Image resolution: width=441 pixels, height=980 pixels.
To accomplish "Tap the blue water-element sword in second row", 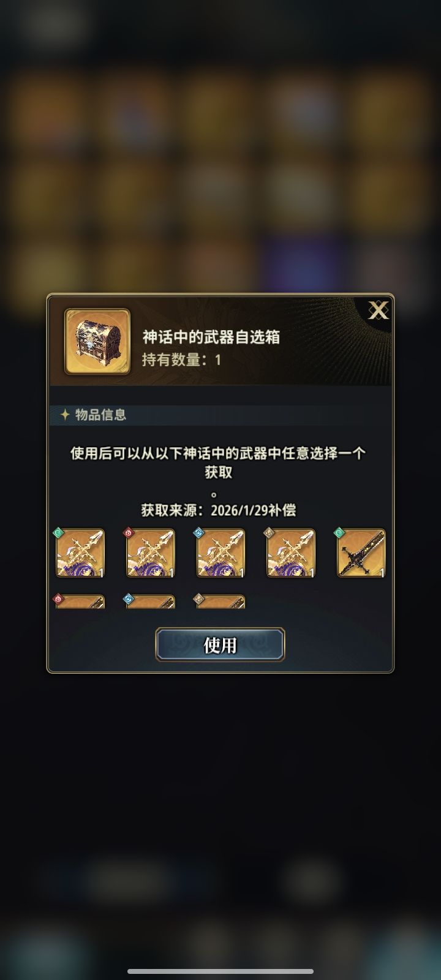I will click(x=150, y=601).
